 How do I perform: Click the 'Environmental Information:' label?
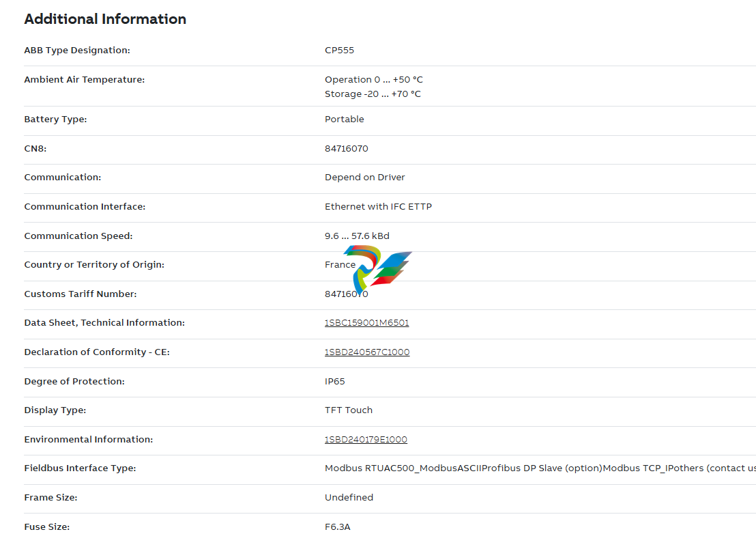pyautogui.click(x=89, y=440)
